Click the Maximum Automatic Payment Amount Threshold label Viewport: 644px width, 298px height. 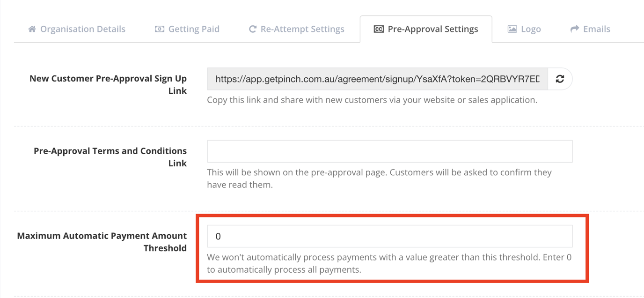pyautogui.click(x=102, y=242)
